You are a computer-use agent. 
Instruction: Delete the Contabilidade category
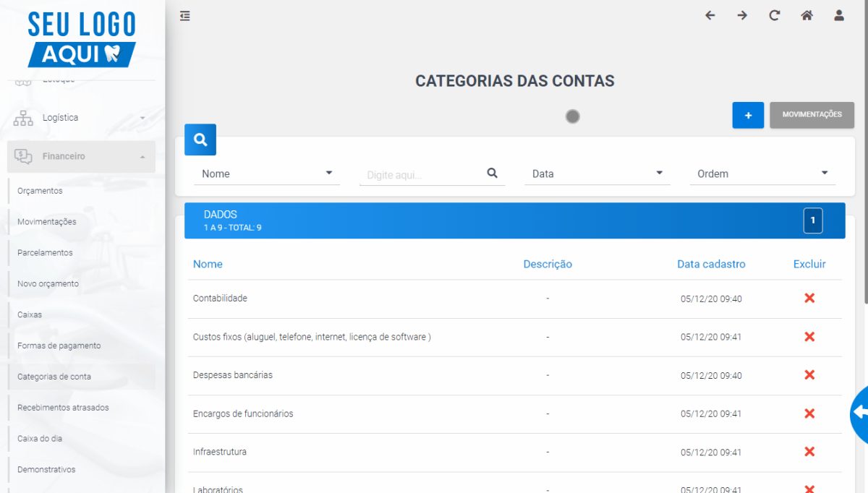(x=809, y=298)
